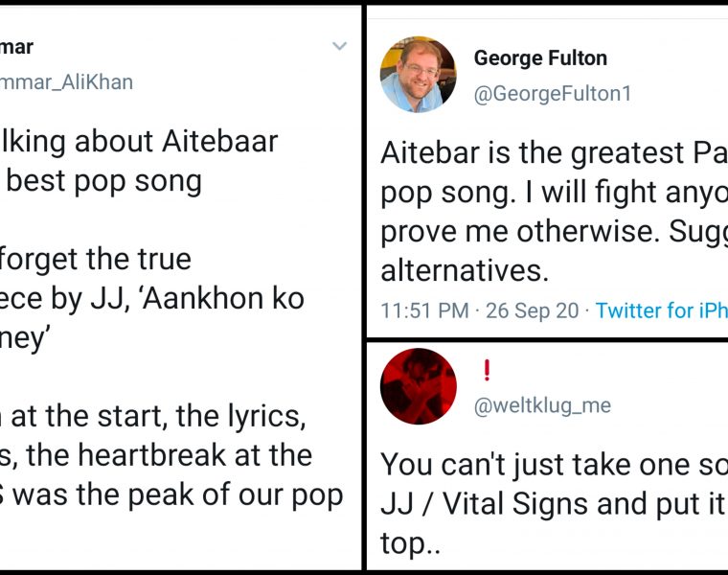Click the bold author name above @mmar_AliKhan
This screenshot has height=575, width=728.
pyautogui.click(x=16, y=46)
